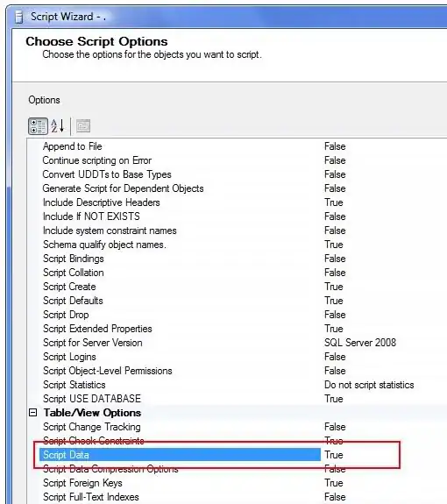Select the Include If NOT EXISTS option

coord(91,217)
